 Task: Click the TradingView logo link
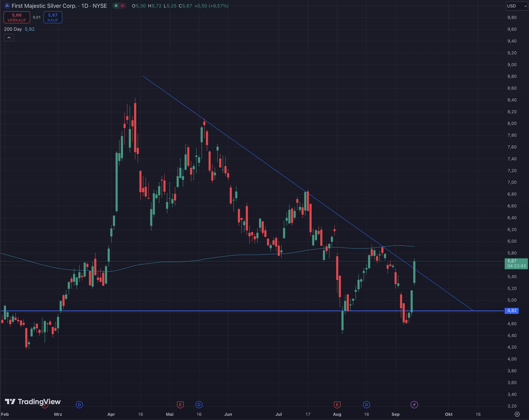(x=33, y=401)
